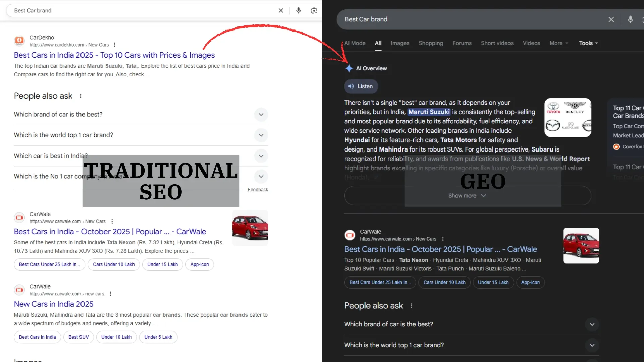Clear the light search bar with X

click(281, 10)
